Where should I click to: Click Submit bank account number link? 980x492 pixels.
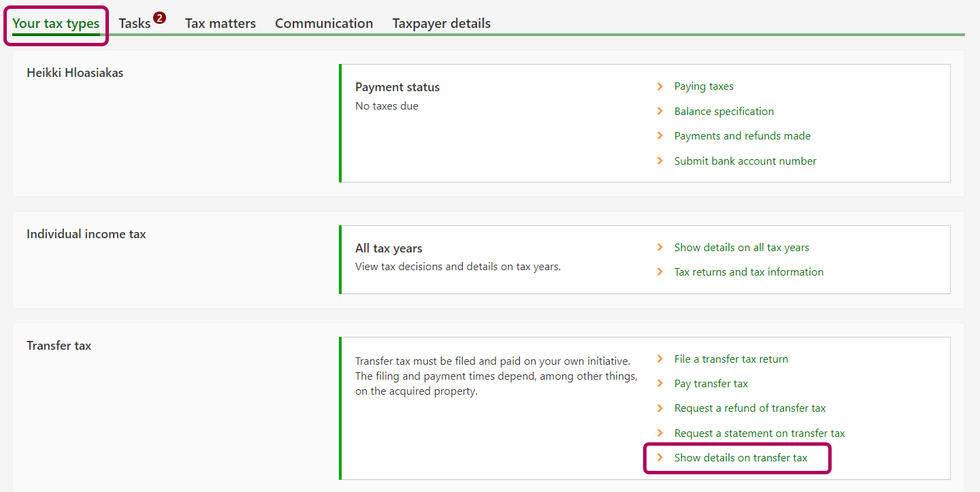tap(745, 161)
